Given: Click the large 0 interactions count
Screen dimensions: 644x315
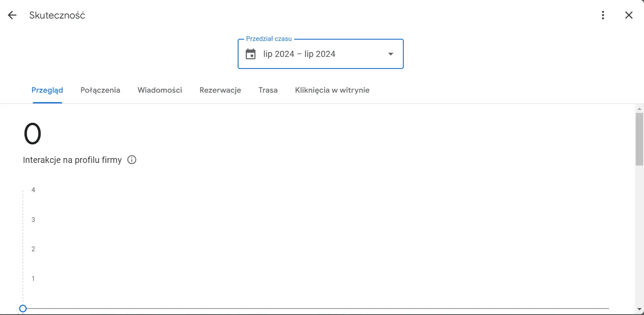Looking at the screenshot, I should 32,134.
